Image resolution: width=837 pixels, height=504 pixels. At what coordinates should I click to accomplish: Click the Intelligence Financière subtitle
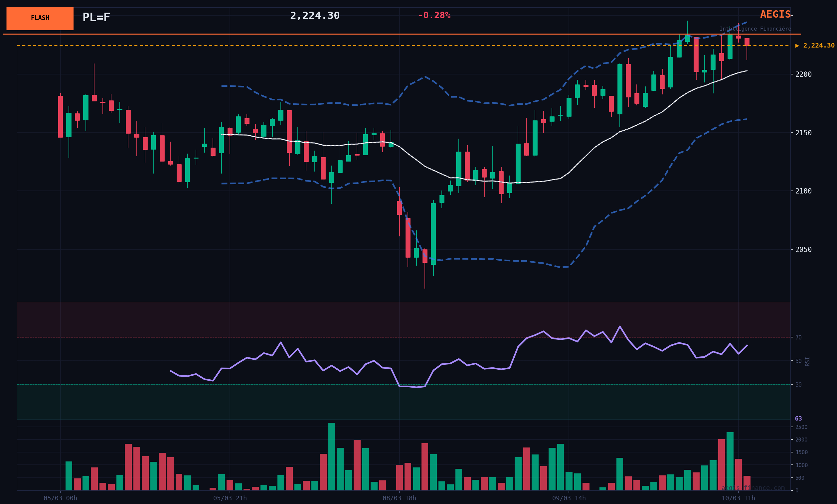pyautogui.click(x=755, y=29)
